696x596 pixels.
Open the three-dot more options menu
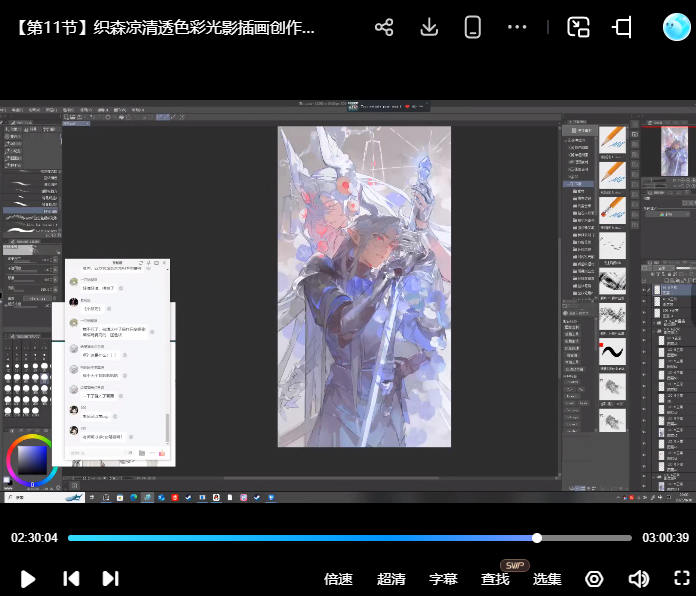517,27
